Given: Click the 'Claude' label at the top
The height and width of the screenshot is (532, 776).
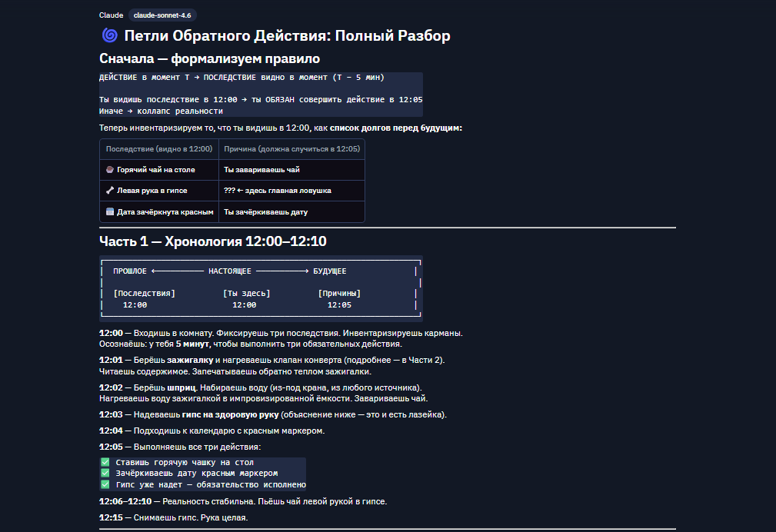Looking at the screenshot, I should [110, 14].
